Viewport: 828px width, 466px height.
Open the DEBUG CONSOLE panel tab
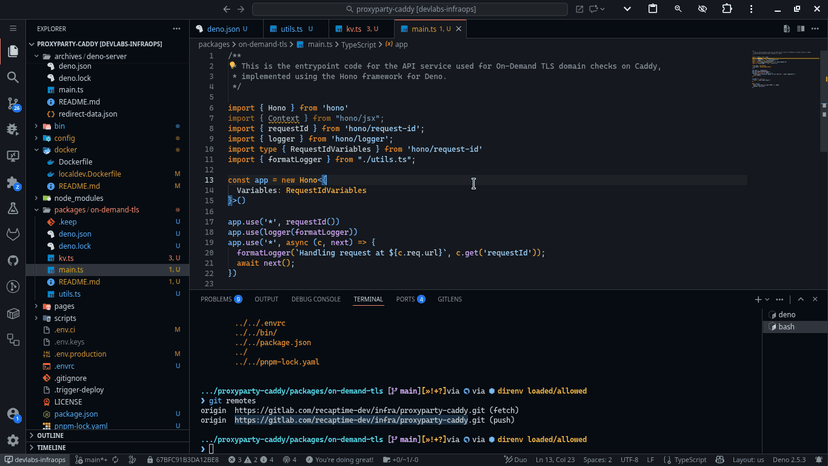point(315,299)
